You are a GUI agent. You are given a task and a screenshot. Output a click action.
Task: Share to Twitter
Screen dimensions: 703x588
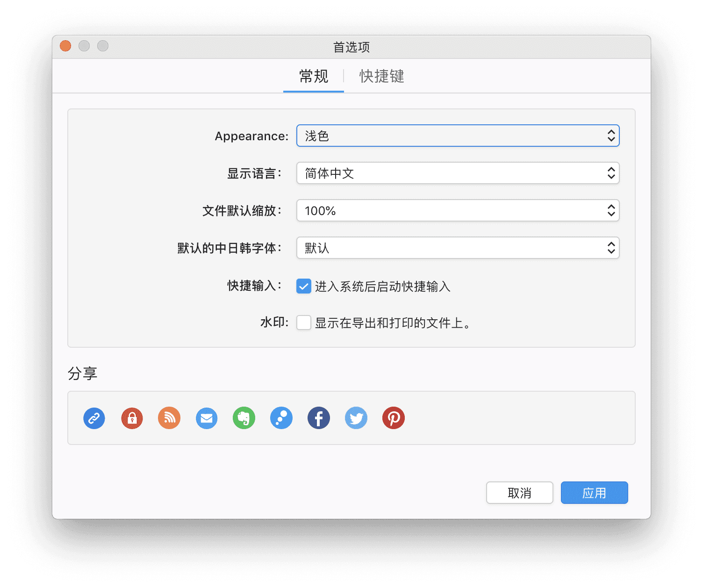pyautogui.click(x=356, y=418)
